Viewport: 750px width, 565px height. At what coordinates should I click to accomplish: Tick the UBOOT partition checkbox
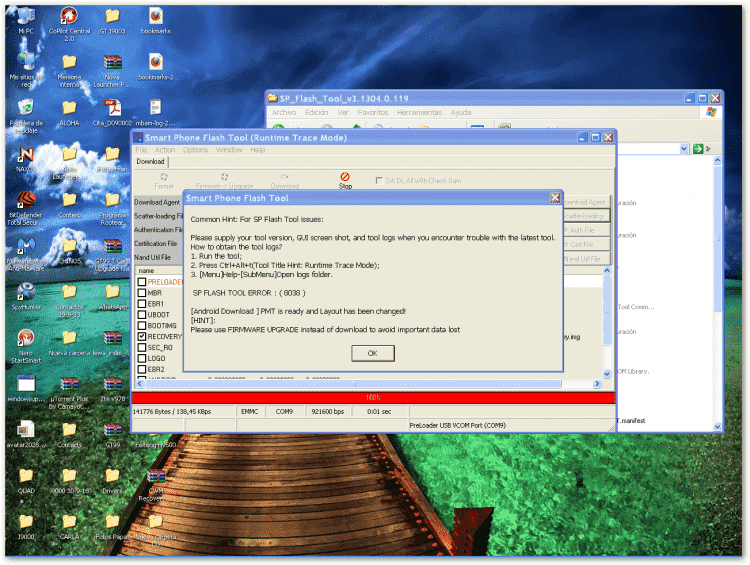[142, 315]
